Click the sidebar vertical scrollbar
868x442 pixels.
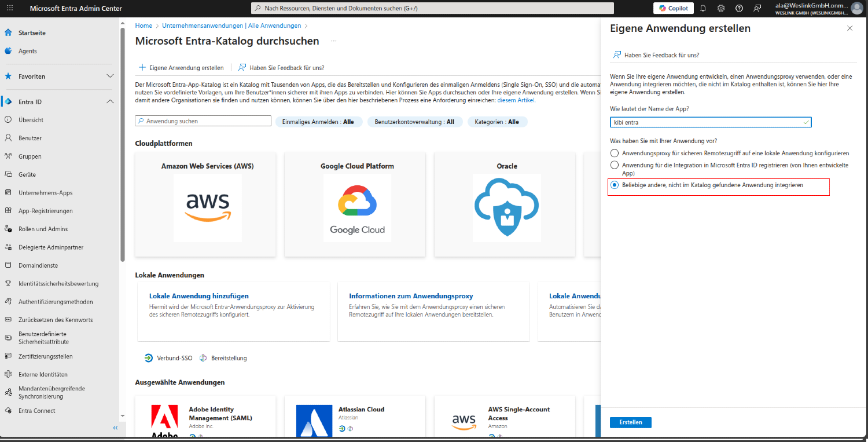pyautogui.click(x=123, y=145)
